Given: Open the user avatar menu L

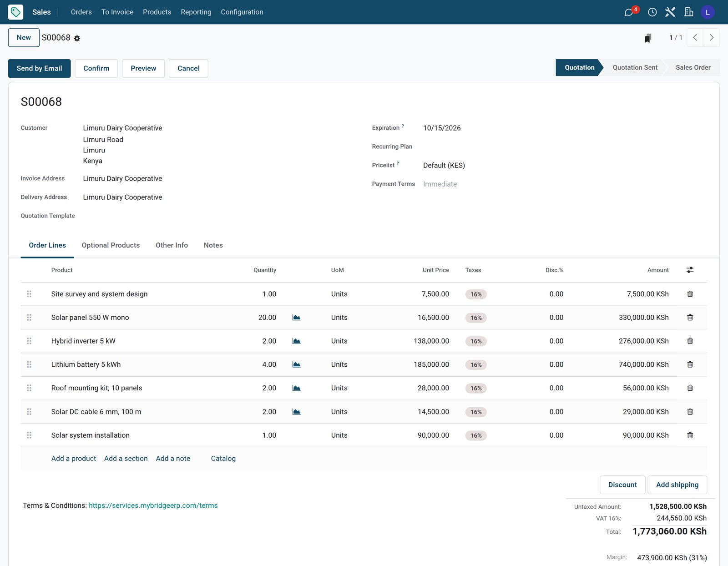Looking at the screenshot, I should coord(708,12).
